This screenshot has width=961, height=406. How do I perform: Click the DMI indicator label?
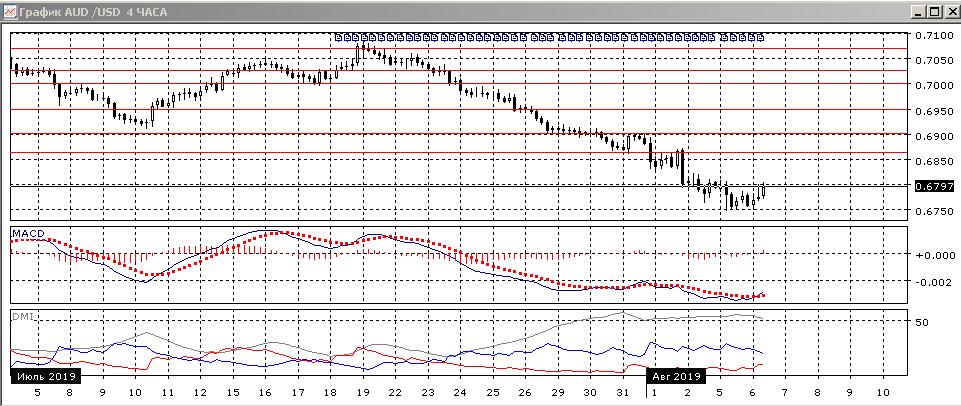20,316
